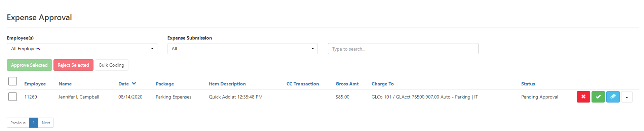Sort table by Status column
This screenshot has height=131, width=644.
point(528,84)
